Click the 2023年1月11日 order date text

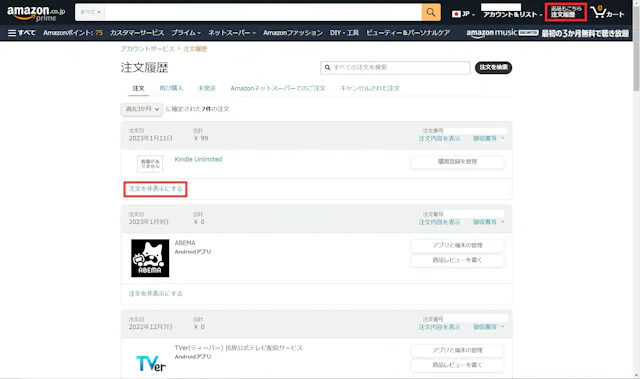(151, 138)
